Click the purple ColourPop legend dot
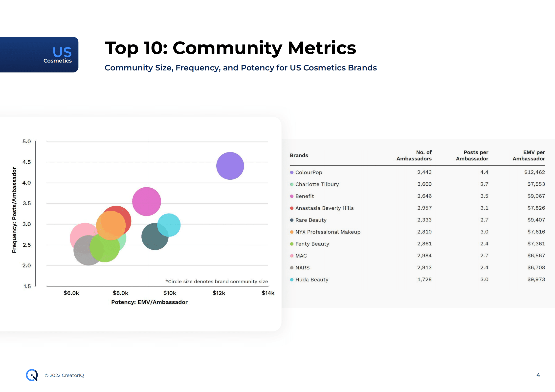 (292, 173)
